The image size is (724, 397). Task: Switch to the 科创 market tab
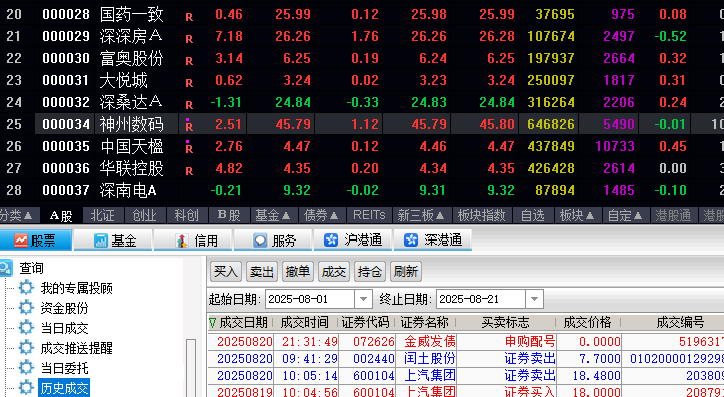tap(186, 215)
